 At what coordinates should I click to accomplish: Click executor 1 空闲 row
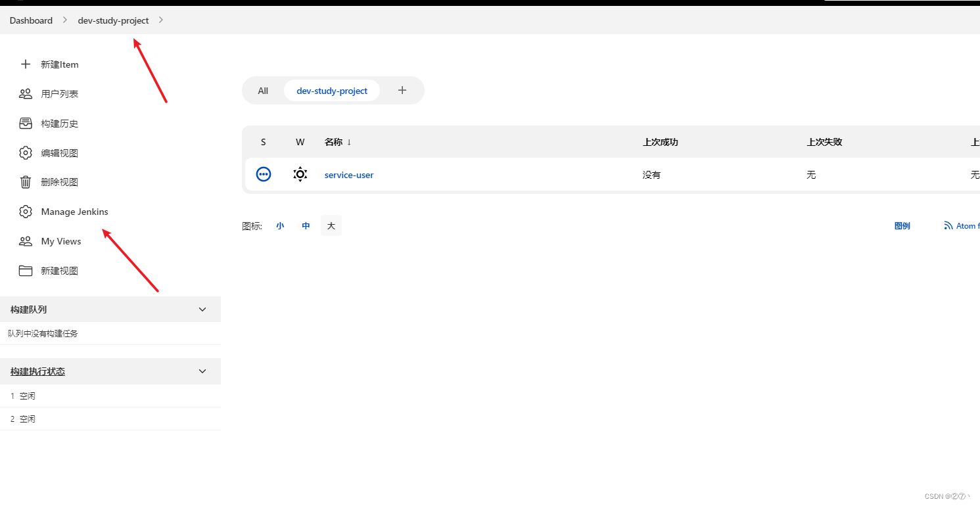[110, 396]
